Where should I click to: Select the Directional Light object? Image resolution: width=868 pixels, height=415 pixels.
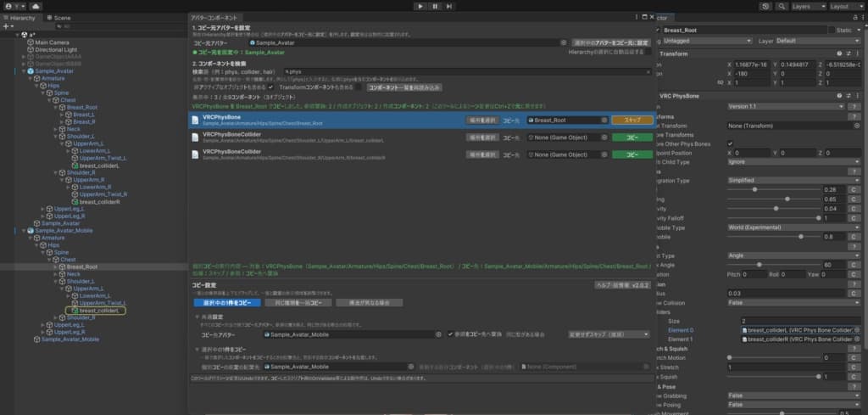[x=56, y=49]
